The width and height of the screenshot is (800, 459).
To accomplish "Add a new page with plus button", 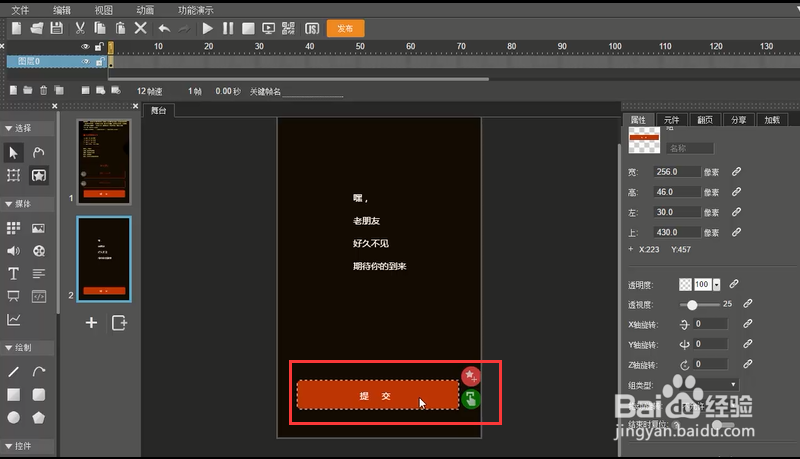I will 91,323.
